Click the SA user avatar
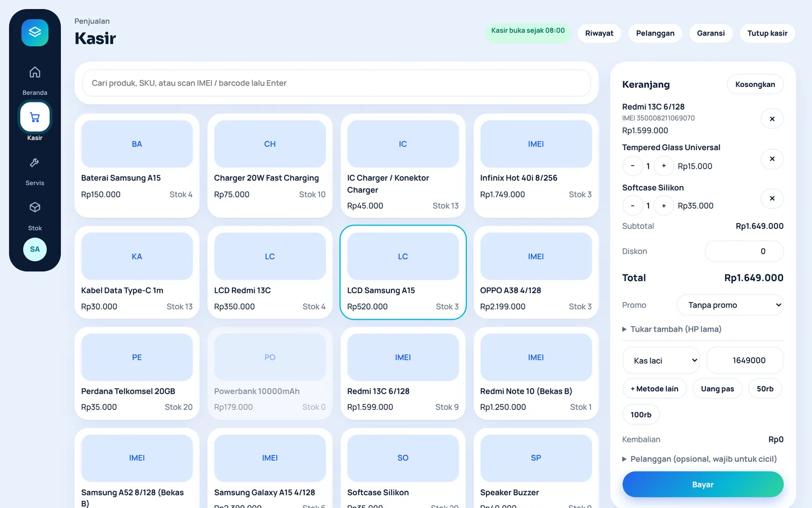This screenshot has width=812, height=508. [x=35, y=249]
